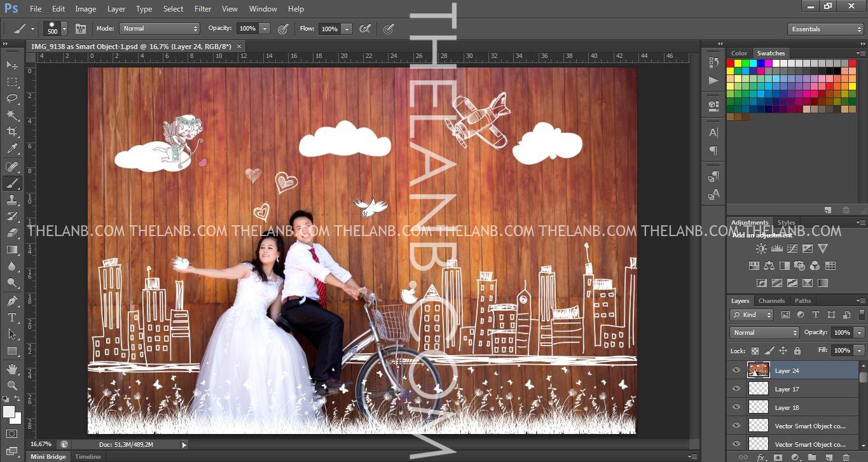
Task: Pick the red swatch in Swatches panel
Action: point(731,63)
